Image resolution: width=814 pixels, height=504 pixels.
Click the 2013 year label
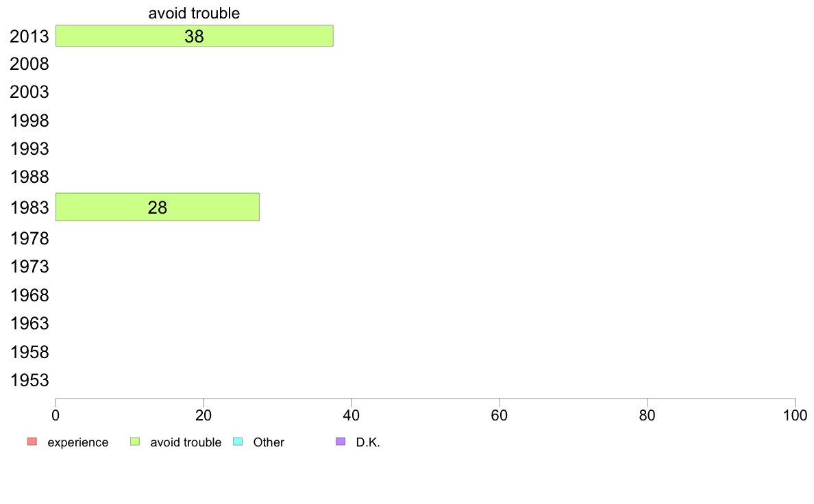[x=29, y=36]
